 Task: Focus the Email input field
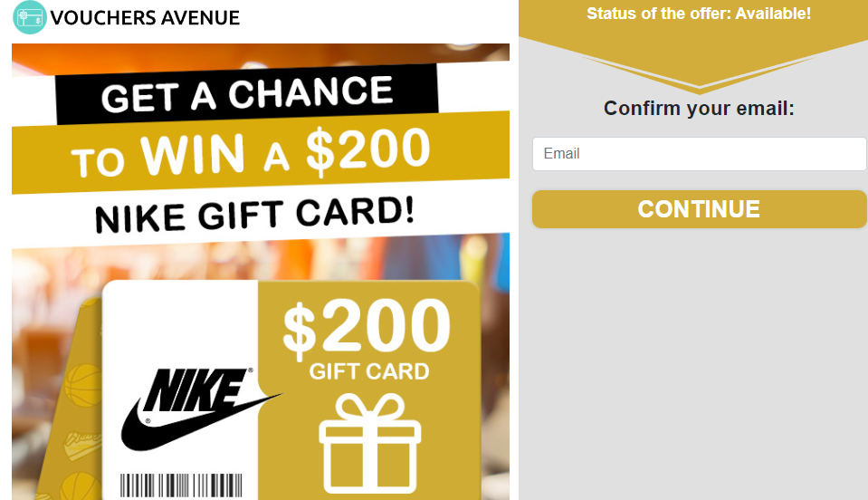click(699, 154)
